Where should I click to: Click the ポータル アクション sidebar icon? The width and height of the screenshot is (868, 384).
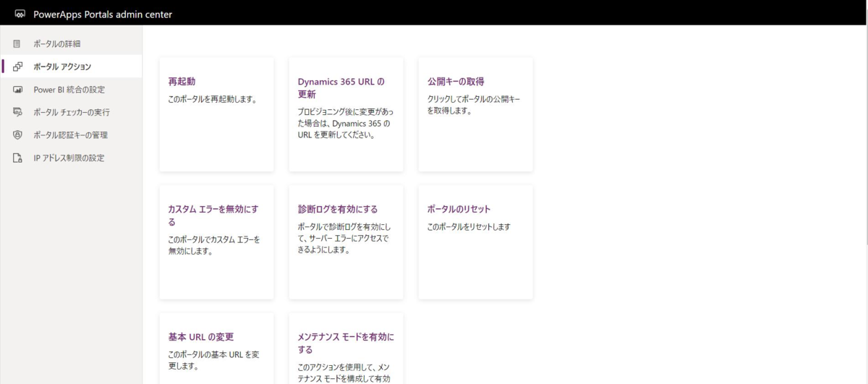pyautogui.click(x=17, y=67)
